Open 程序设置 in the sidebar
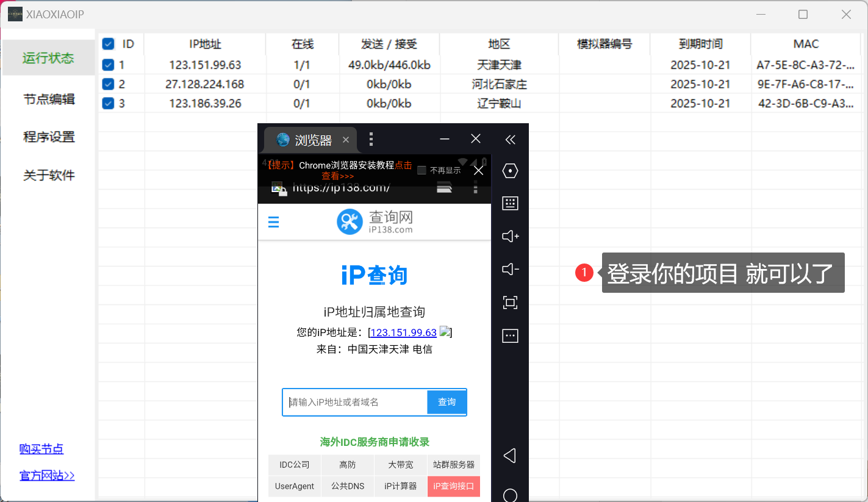This screenshot has width=868, height=502. [x=49, y=137]
